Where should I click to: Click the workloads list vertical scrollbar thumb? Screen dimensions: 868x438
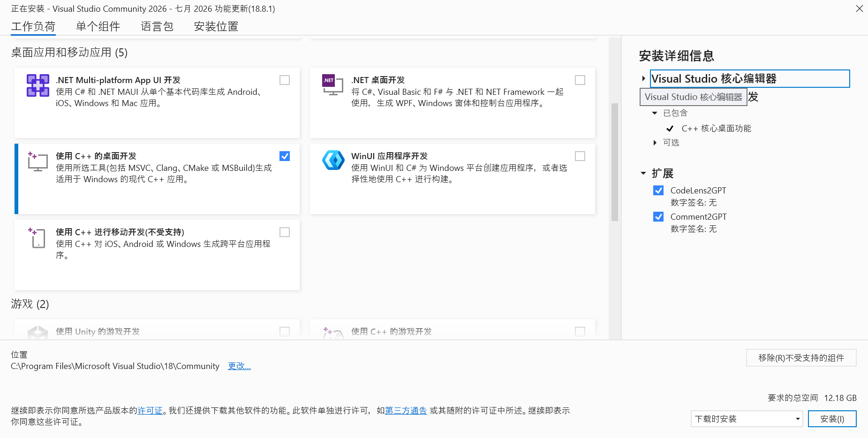coord(615,162)
